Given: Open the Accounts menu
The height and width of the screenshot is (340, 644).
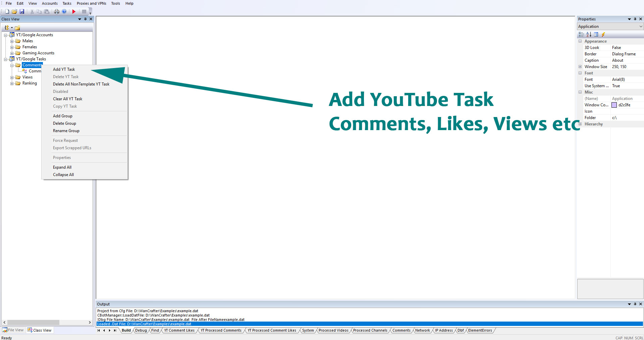Looking at the screenshot, I should click(x=50, y=3).
